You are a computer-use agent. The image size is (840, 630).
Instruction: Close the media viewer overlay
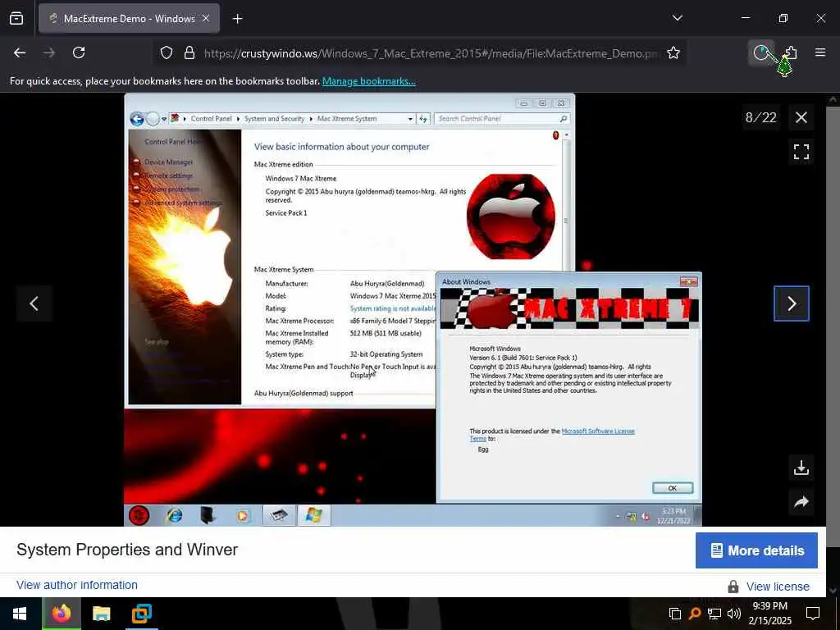point(801,117)
